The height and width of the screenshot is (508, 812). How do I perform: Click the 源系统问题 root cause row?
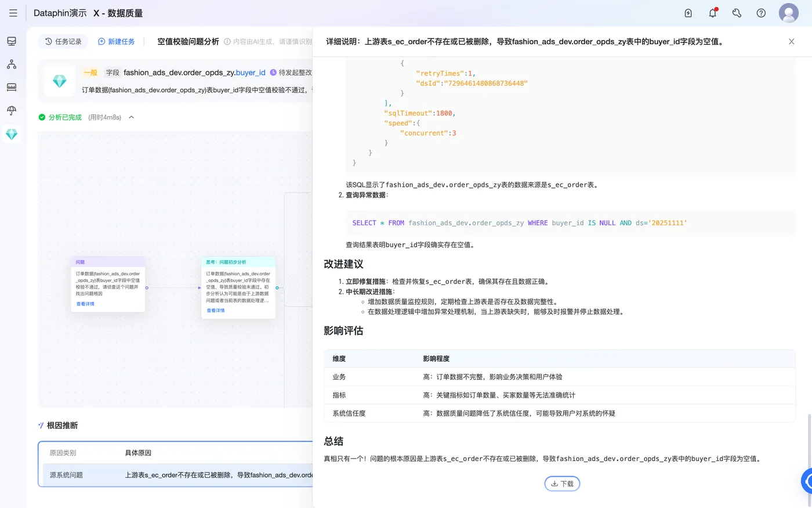point(177,475)
